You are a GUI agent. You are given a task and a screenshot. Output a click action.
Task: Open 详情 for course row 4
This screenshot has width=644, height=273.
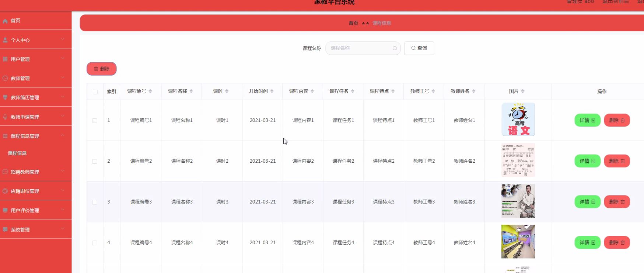point(588,242)
